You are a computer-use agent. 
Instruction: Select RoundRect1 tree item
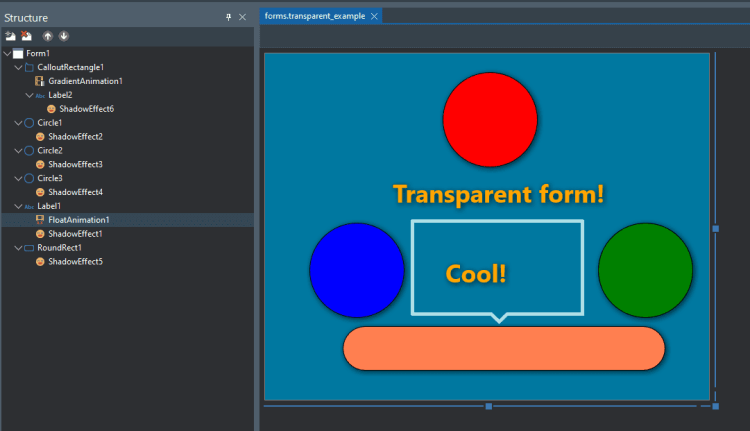(x=59, y=248)
